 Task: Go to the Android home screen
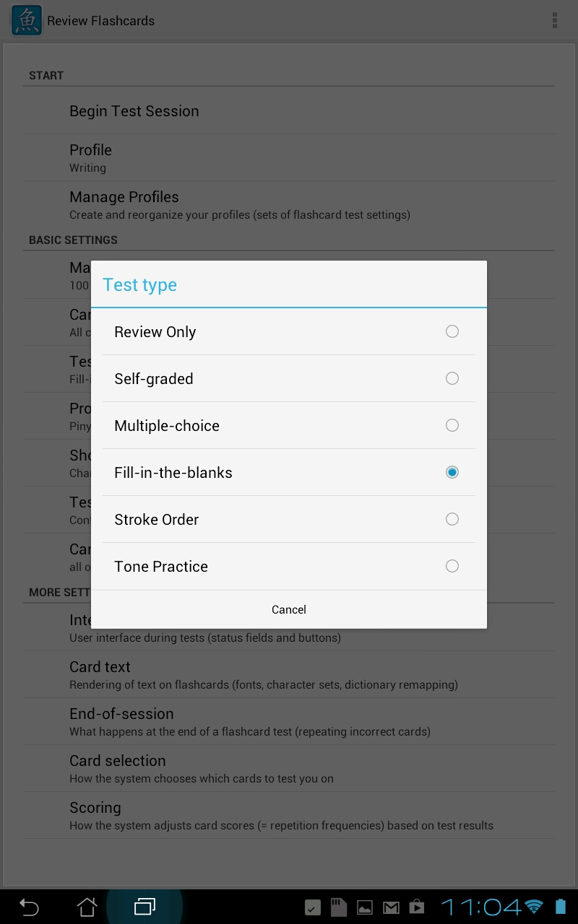tap(87, 907)
